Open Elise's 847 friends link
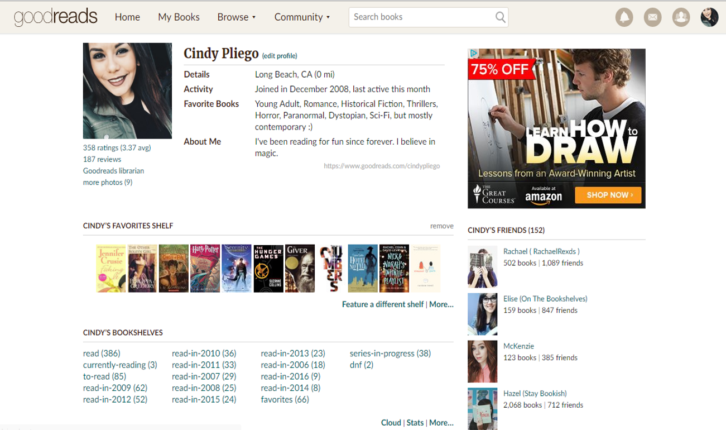726x430 pixels. 559,310
